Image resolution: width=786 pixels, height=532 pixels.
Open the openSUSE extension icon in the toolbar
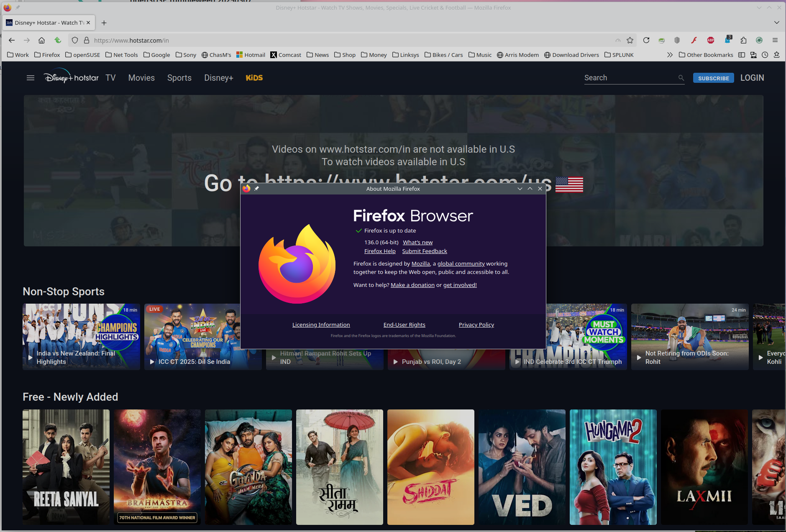pyautogui.click(x=661, y=40)
